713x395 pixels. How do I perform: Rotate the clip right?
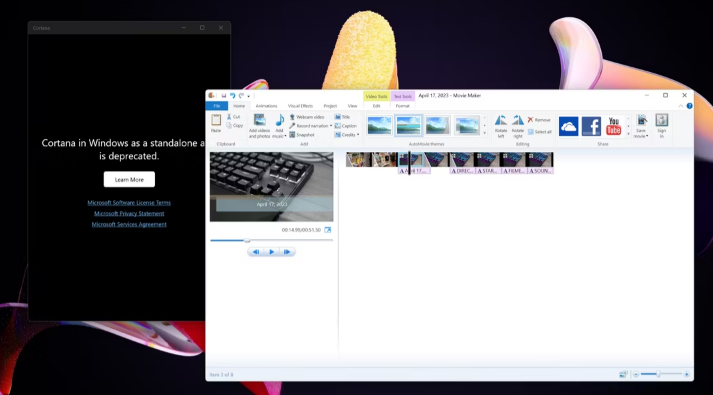tap(517, 126)
